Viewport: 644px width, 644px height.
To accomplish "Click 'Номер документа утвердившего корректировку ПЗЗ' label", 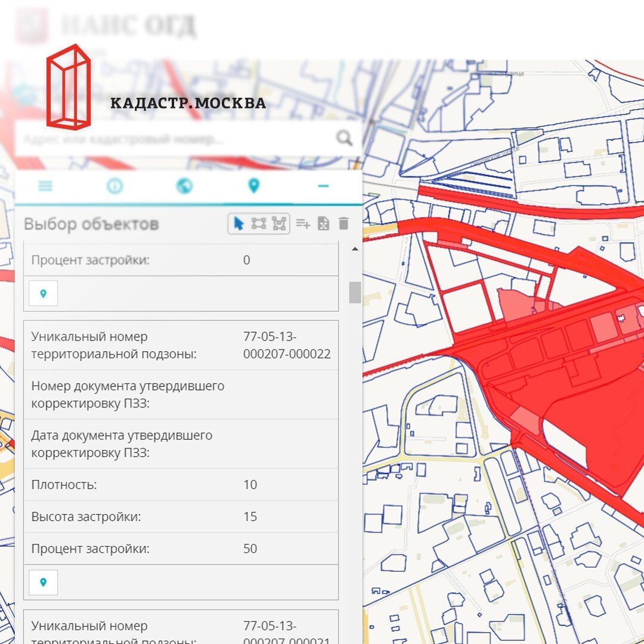I will [128, 395].
